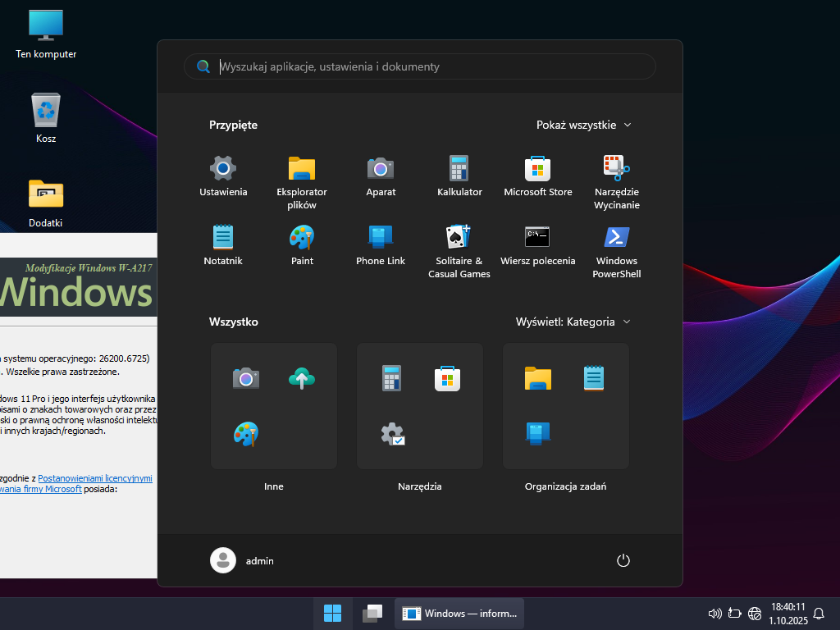Image resolution: width=840 pixels, height=630 pixels.
Task: Expand Pokaż wszystkie pinned apps
Action: pyautogui.click(x=583, y=125)
